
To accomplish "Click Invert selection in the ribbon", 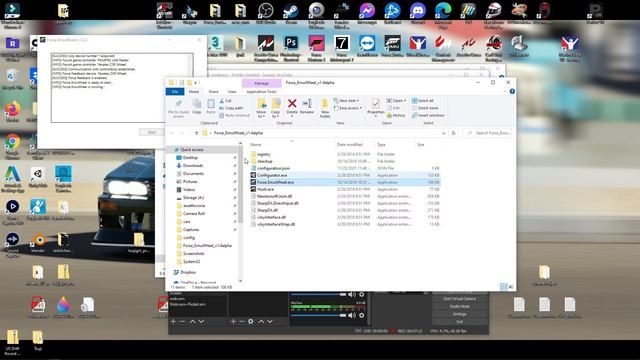I will point(428,116).
